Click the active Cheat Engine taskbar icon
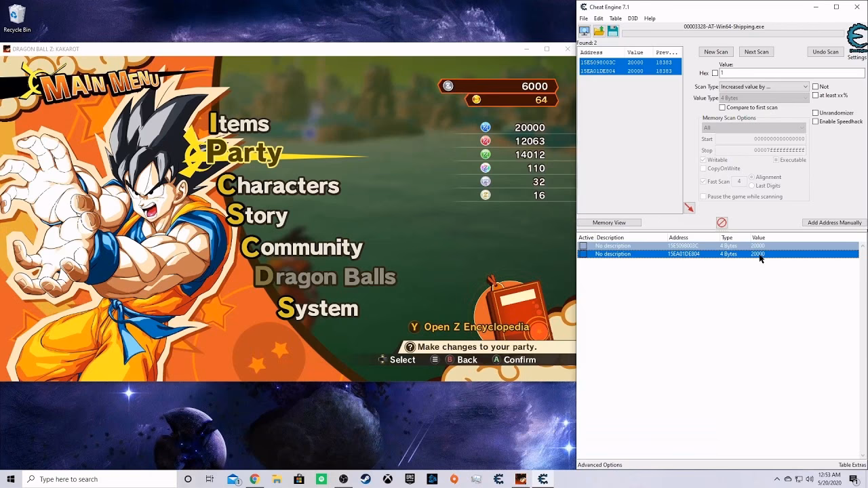Image resolution: width=868 pixels, height=488 pixels. (x=542, y=479)
